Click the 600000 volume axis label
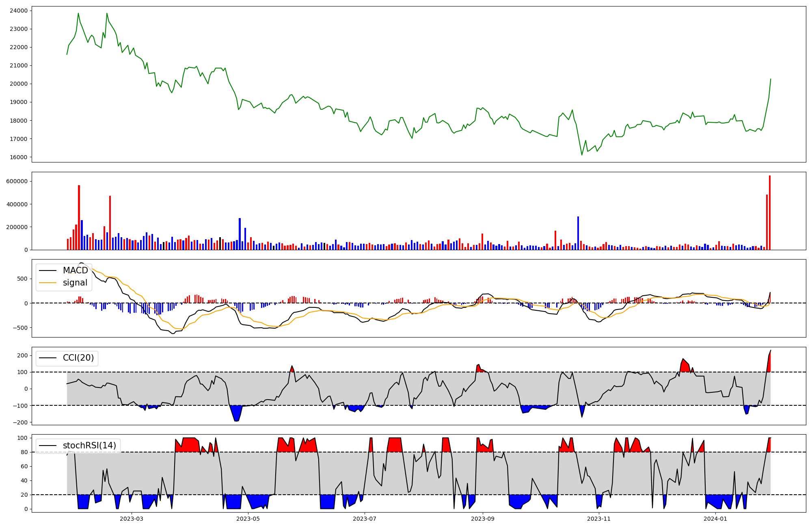Image resolution: width=812 pixels, height=528 pixels. (17, 181)
